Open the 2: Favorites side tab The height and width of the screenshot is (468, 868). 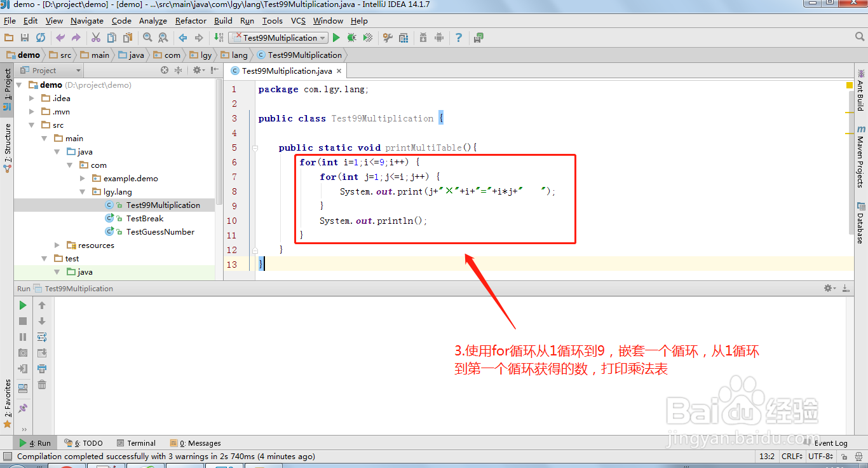(x=7, y=403)
